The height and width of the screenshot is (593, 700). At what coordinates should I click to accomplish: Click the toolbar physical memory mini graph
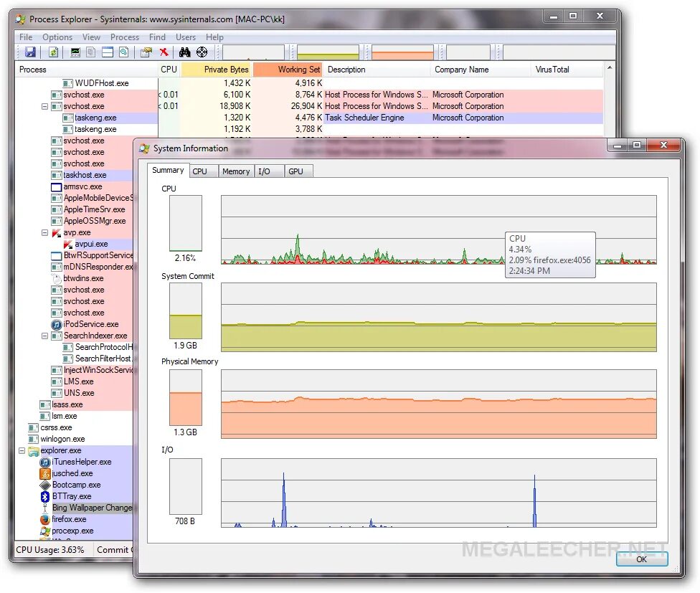pyautogui.click(x=402, y=52)
